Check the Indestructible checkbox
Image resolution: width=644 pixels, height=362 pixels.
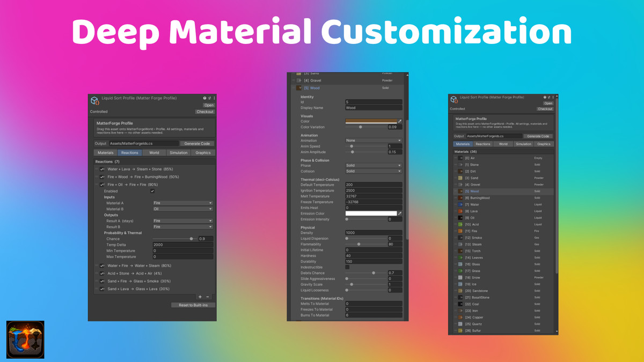coord(347,267)
